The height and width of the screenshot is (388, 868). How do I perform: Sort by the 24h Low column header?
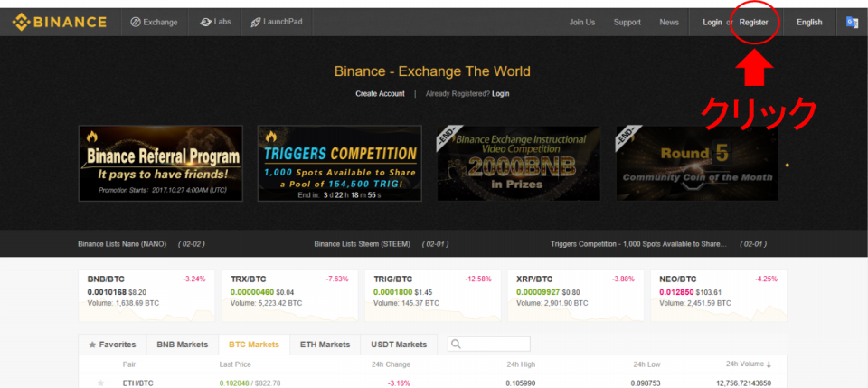(646, 364)
